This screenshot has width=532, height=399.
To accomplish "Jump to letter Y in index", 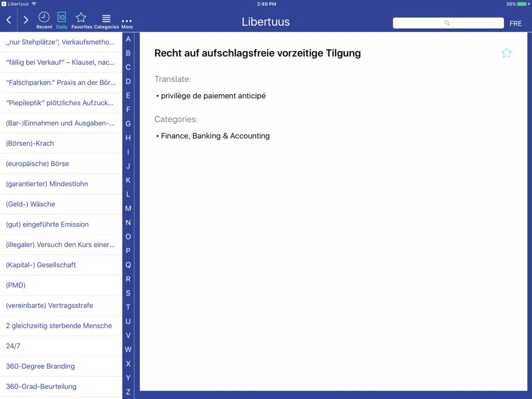I will (x=128, y=377).
